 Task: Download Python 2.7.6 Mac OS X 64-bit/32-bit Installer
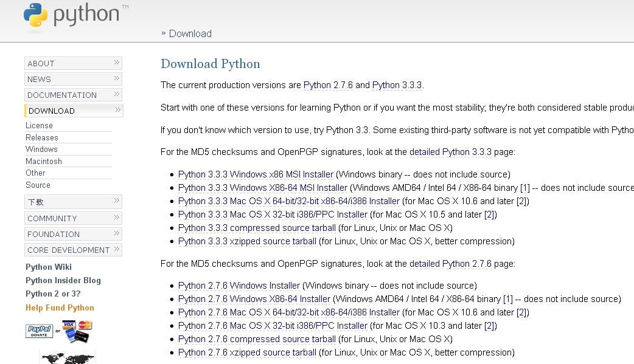coord(288,312)
